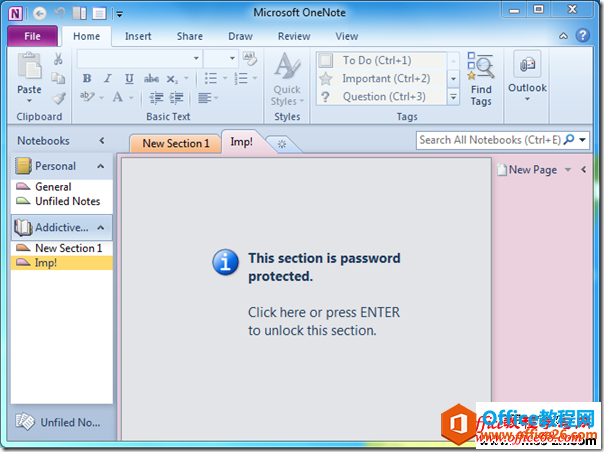Click the Font Color A icon
Screen dimensions: 604x452
click(x=117, y=97)
